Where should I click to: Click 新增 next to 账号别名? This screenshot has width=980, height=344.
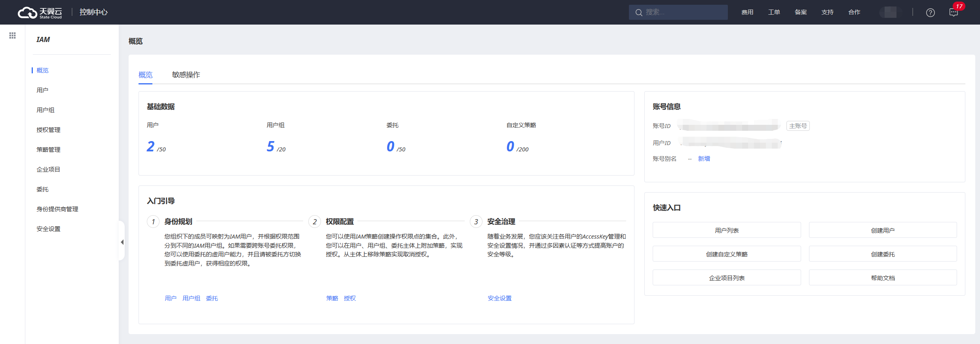pyautogui.click(x=704, y=159)
